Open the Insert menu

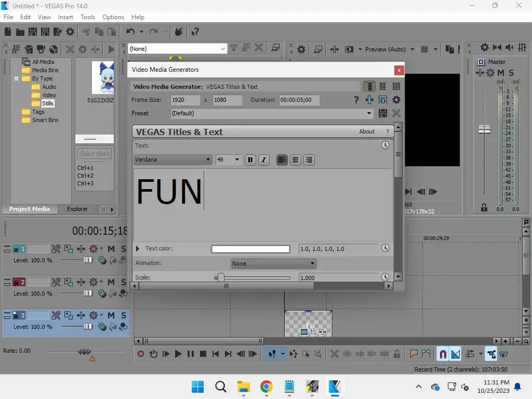[65, 17]
